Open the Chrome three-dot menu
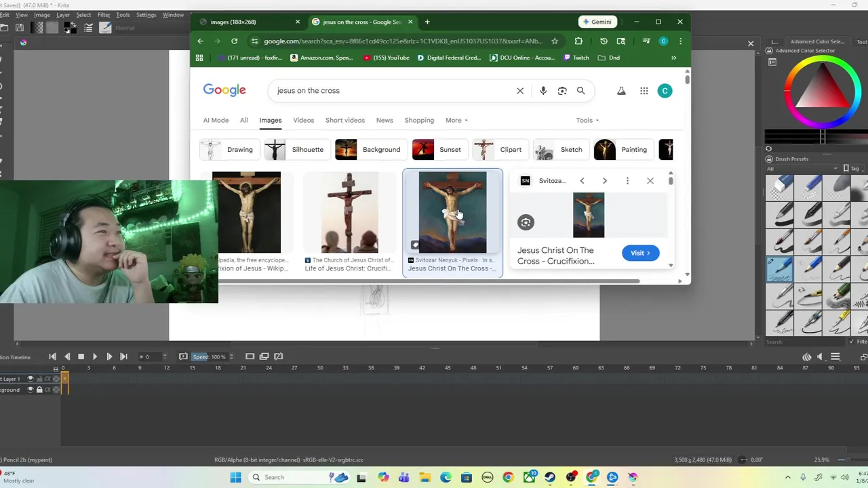Image resolution: width=868 pixels, height=488 pixels. 680,41
